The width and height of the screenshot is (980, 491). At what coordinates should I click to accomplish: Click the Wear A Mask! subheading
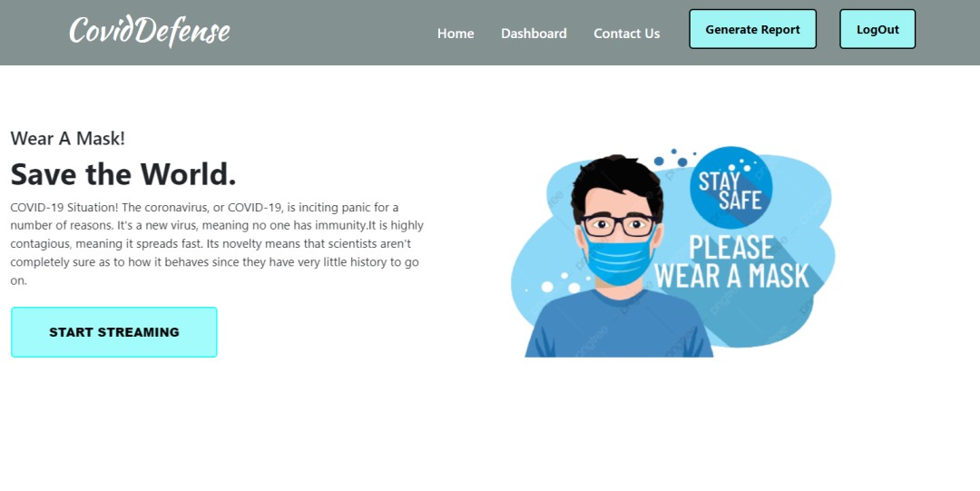67,138
